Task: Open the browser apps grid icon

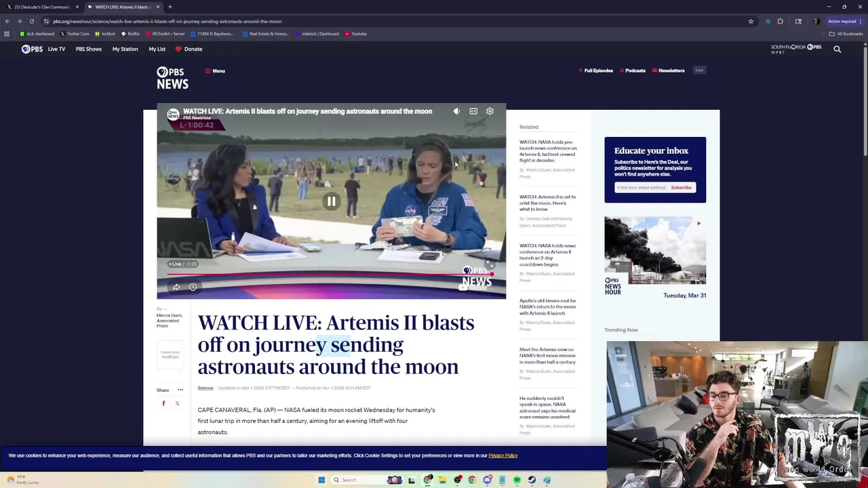Action: tap(7, 34)
